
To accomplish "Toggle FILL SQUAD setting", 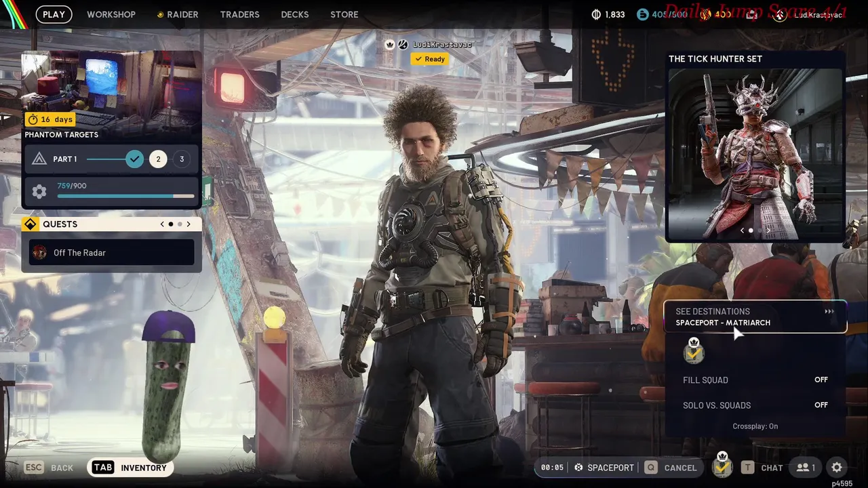I will tap(755, 380).
